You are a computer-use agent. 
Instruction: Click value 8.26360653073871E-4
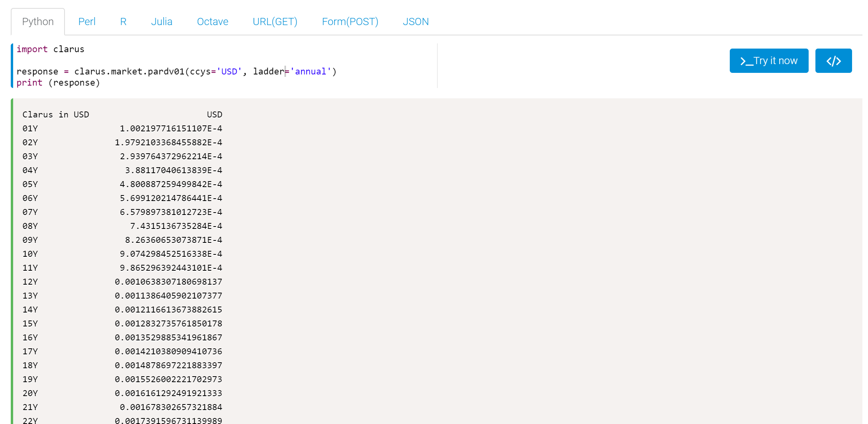(174, 240)
